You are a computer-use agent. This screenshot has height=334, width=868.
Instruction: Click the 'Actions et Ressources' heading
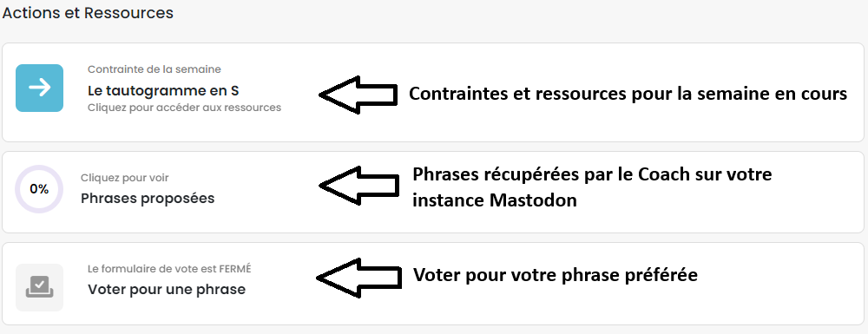(x=88, y=13)
